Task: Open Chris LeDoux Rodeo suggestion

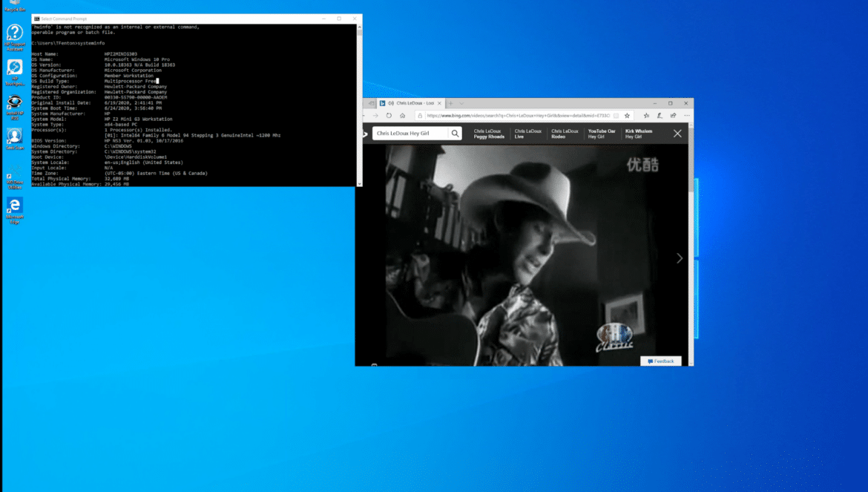Action: pos(565,134)
